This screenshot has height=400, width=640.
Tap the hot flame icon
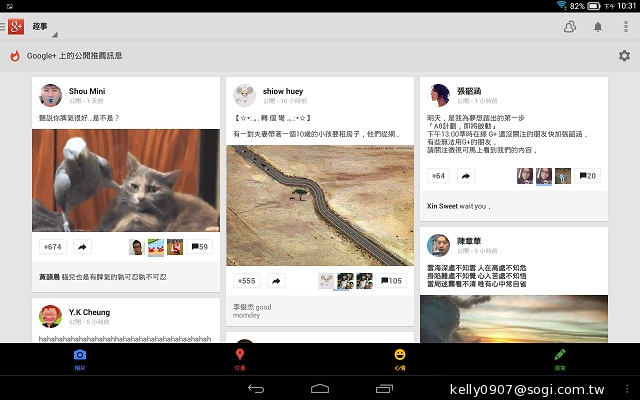15,56
